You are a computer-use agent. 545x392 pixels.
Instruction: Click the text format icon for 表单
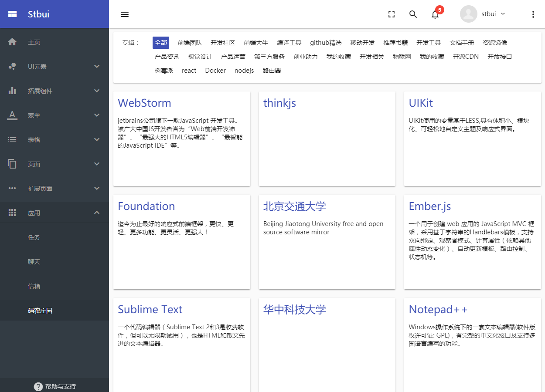12,115
